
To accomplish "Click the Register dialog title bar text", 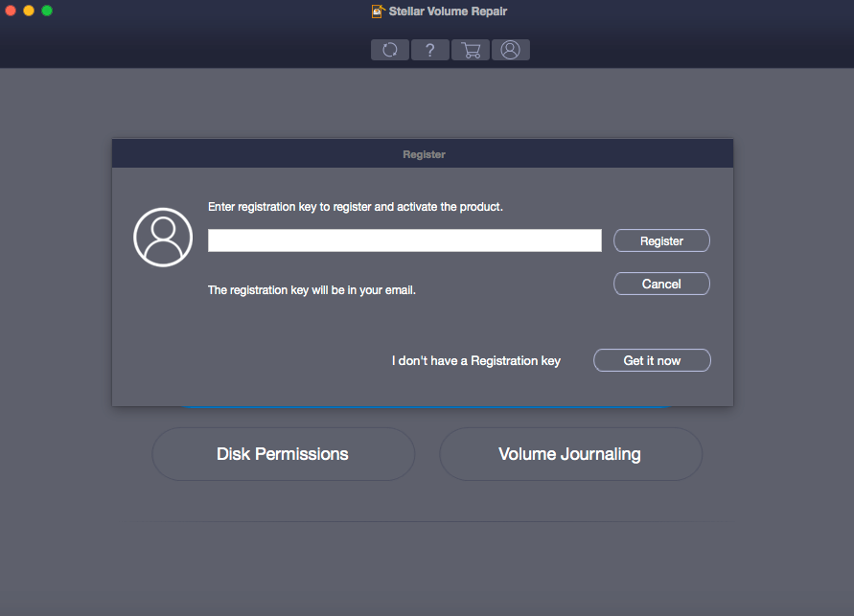I will click(424, 154).
